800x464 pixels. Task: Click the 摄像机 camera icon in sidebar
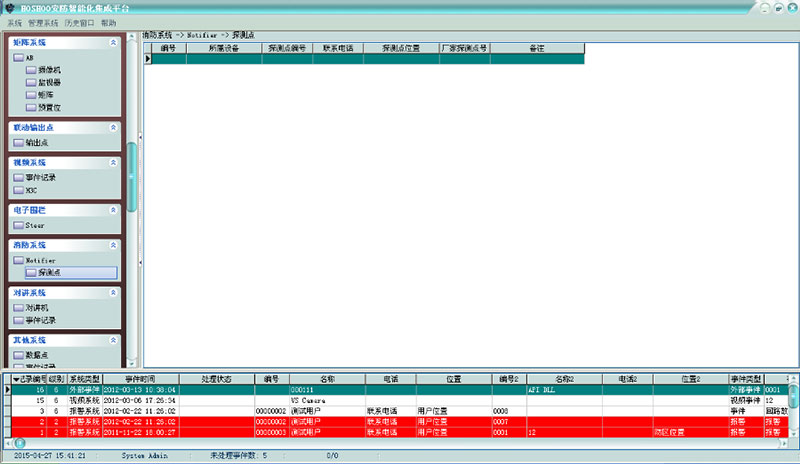pos(31,70)
